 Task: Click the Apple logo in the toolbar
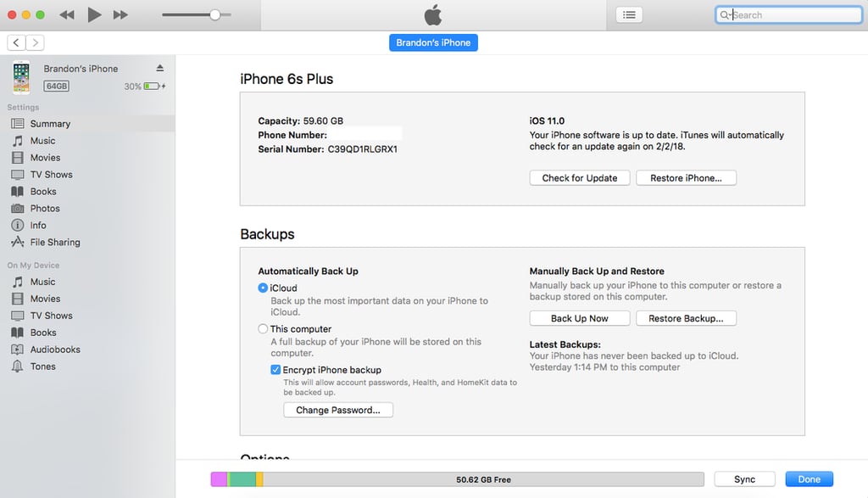point(433,15)
